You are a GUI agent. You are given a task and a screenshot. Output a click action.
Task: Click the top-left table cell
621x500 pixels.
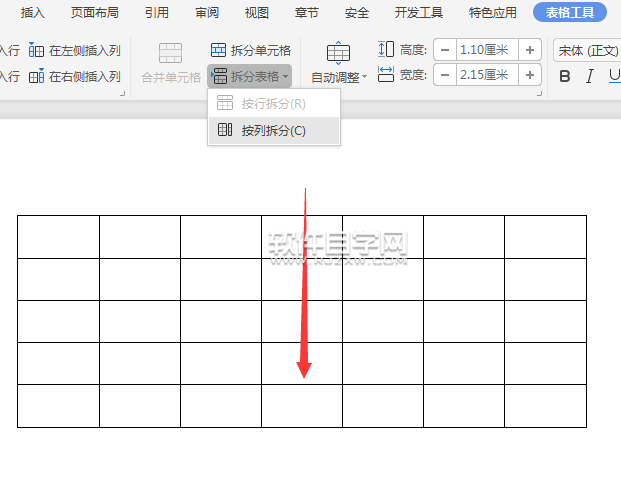(59, 237)
